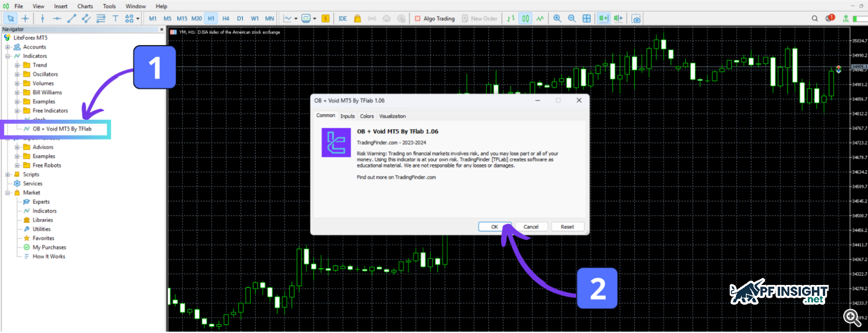This screenshot has height=333, width=868.
Task: Click the Reset button
Action: coord(567,226)
